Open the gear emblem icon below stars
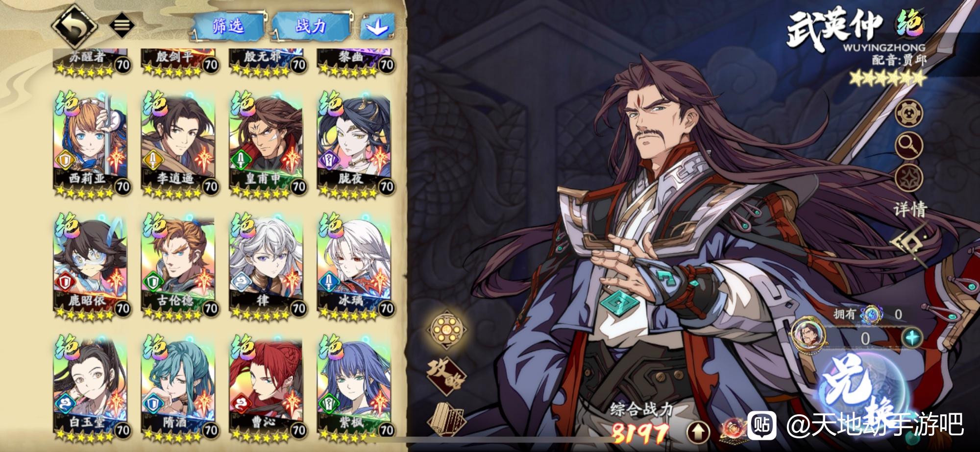Screen dimensions: 980x452 coord(909,113)
